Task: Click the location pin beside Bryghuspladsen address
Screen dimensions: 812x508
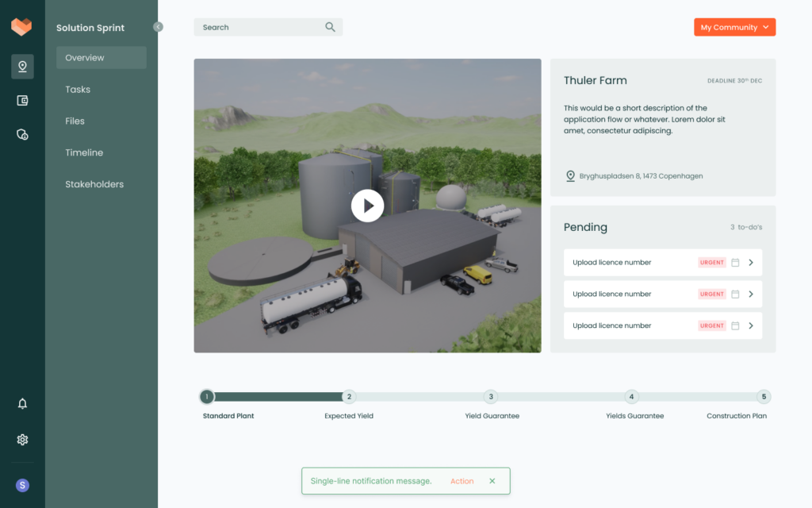Action: (570, 175)
